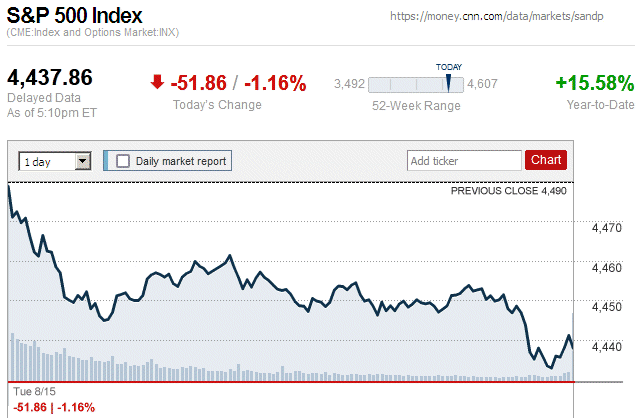640x420 pixels.
Task: Click the 4,440 y-axis label
Action: coord(605,347)
